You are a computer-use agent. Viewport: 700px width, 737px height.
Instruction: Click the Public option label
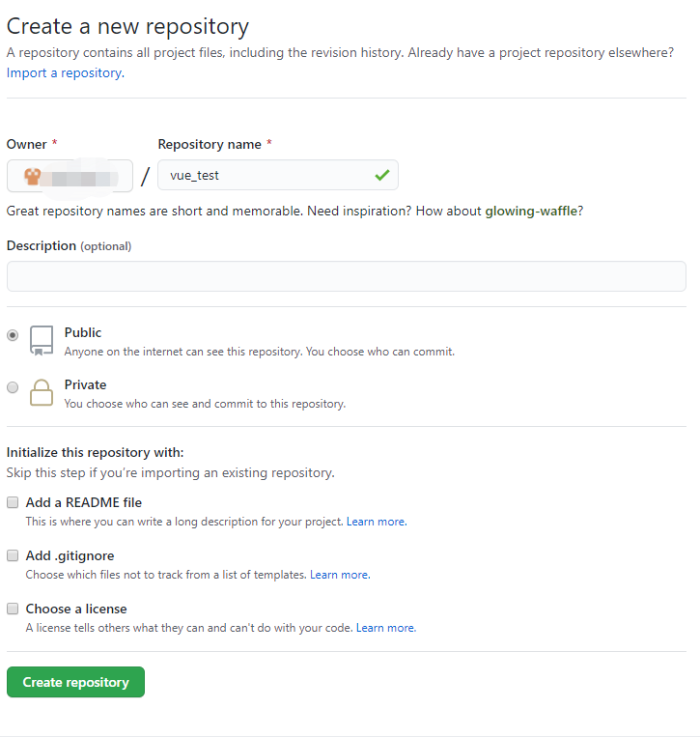(83, 333)
